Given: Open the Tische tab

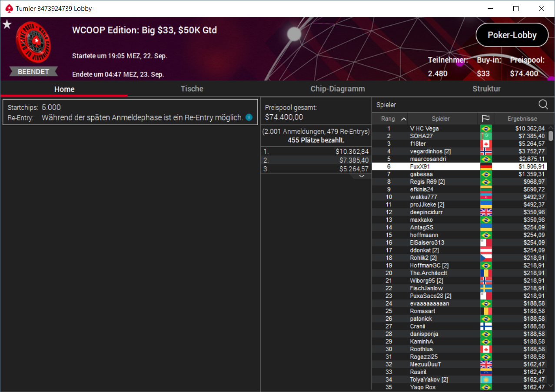Looking at the screenshot, I should pos(192,89).
